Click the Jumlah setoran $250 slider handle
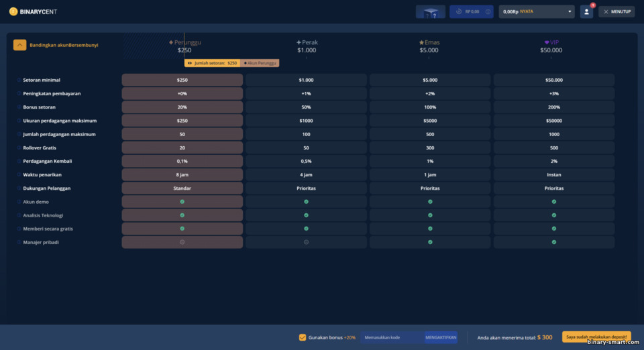This screenshot has height=350, width=644. coord(213,63)
